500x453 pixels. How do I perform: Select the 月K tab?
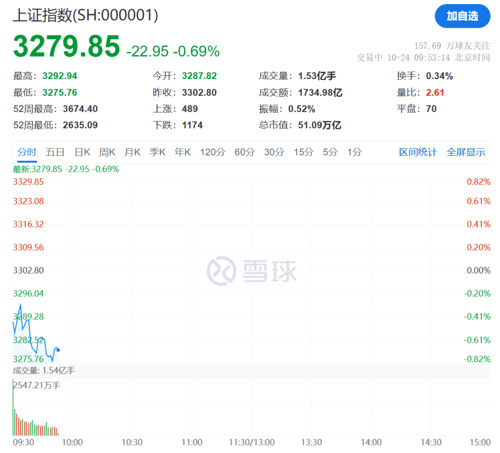tap(132, 152)
